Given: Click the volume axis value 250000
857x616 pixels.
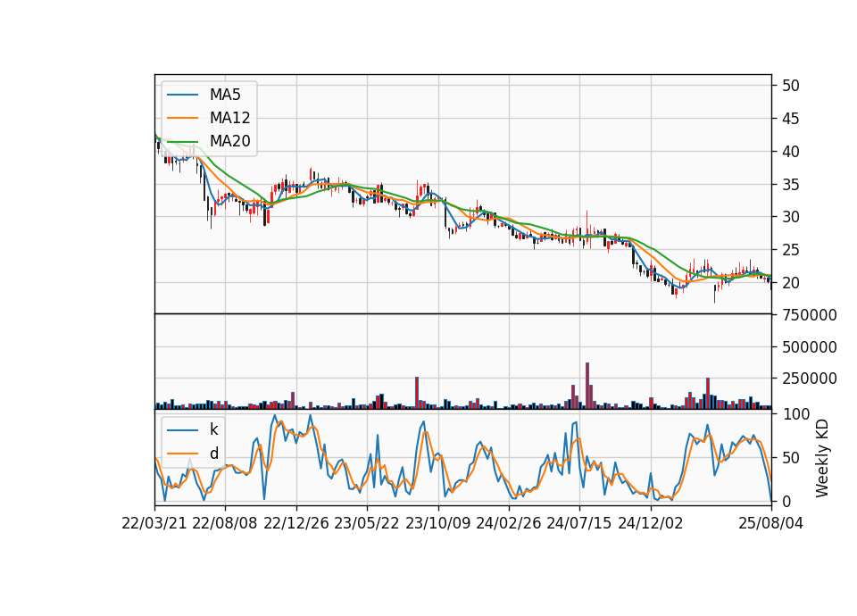Looking at the screenshot, I should [x=810, y=379].
